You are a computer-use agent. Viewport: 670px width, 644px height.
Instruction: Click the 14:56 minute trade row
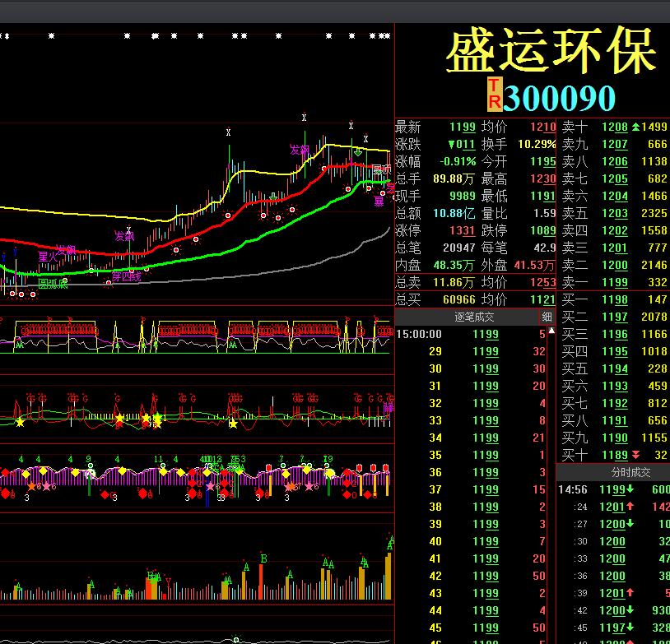[613, 489]
